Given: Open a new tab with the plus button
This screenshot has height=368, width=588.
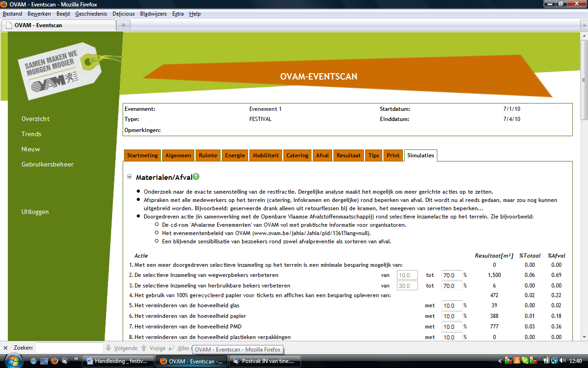Looking at the screenshot, I should pos(123,25).
